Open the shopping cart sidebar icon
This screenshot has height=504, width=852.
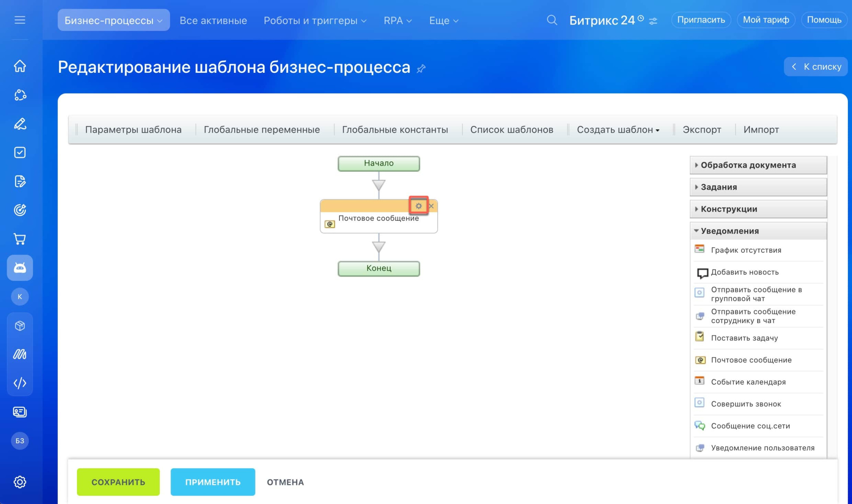20,239
